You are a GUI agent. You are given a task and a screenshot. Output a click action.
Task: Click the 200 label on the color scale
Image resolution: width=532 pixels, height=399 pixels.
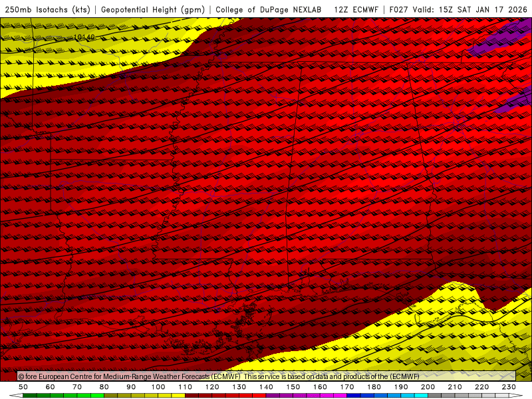(x=428, y=387)
